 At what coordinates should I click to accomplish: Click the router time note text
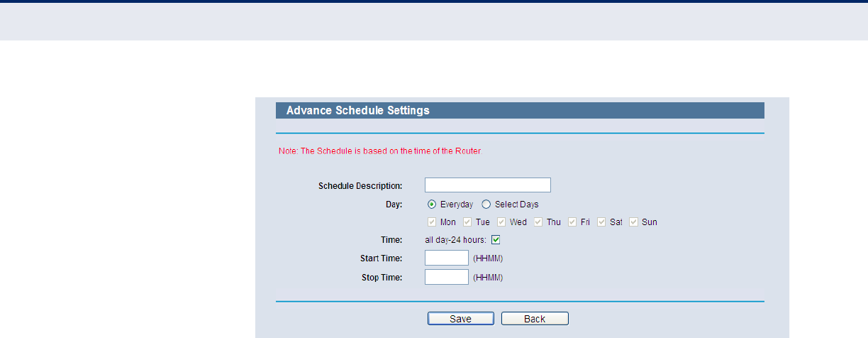point(380,151)
